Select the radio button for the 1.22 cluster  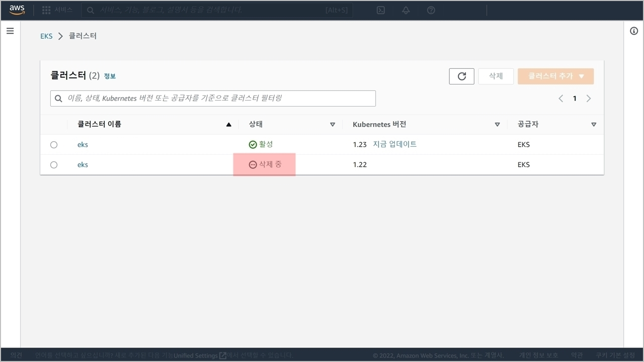click(54, 165)
